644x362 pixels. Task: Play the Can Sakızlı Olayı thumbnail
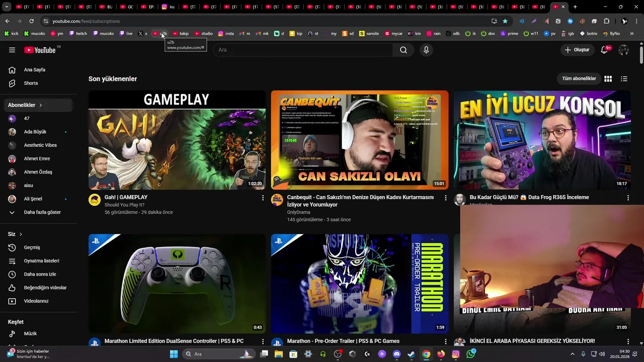(x=360, y=140)
